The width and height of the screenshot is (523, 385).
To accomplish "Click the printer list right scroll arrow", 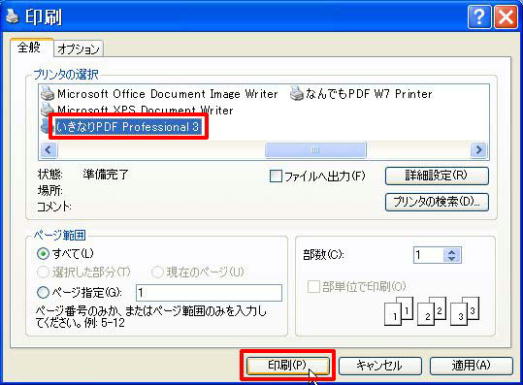I will click(x=479, y=150).
